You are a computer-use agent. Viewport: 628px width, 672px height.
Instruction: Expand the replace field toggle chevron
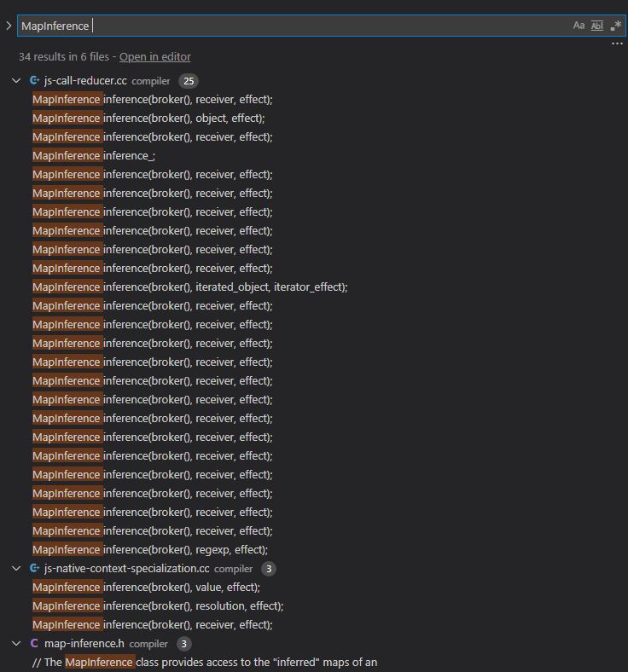(9, 26)
